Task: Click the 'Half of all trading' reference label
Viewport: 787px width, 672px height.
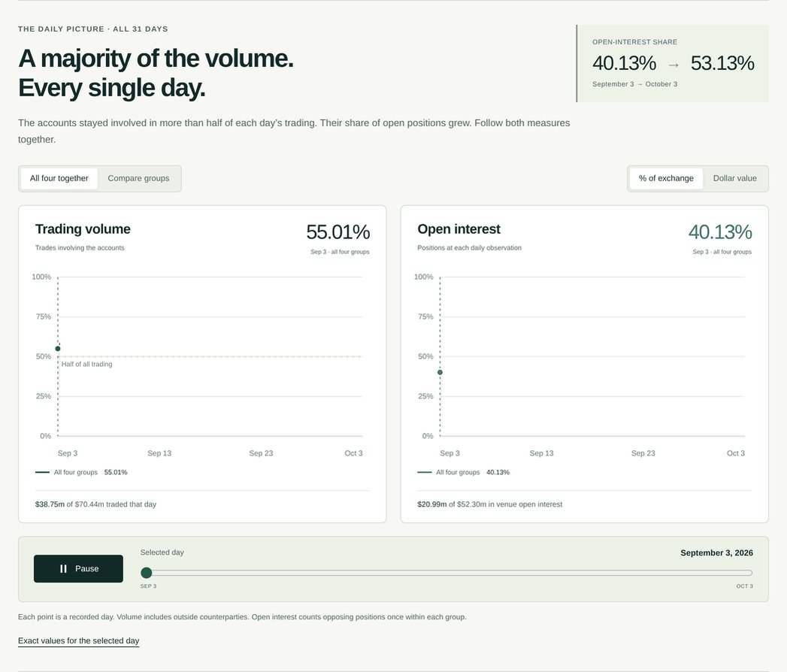Action: pyautogui.click(x=87, y=365)
